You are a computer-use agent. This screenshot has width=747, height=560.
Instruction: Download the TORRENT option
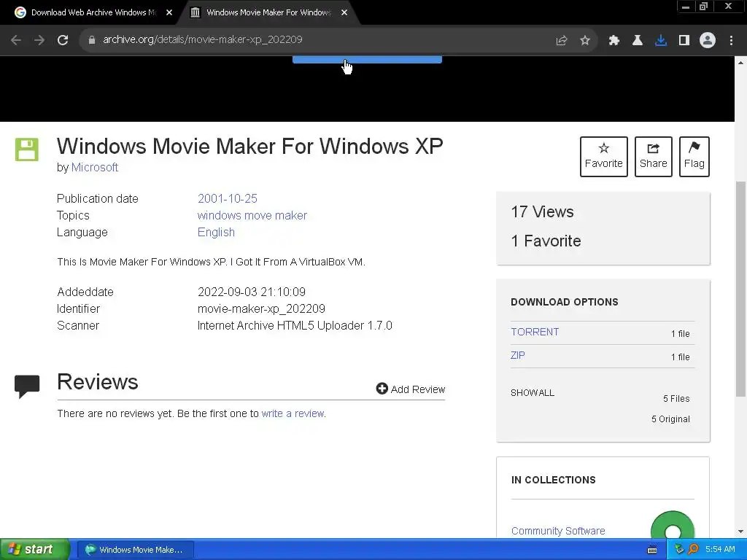coord(535,332)
